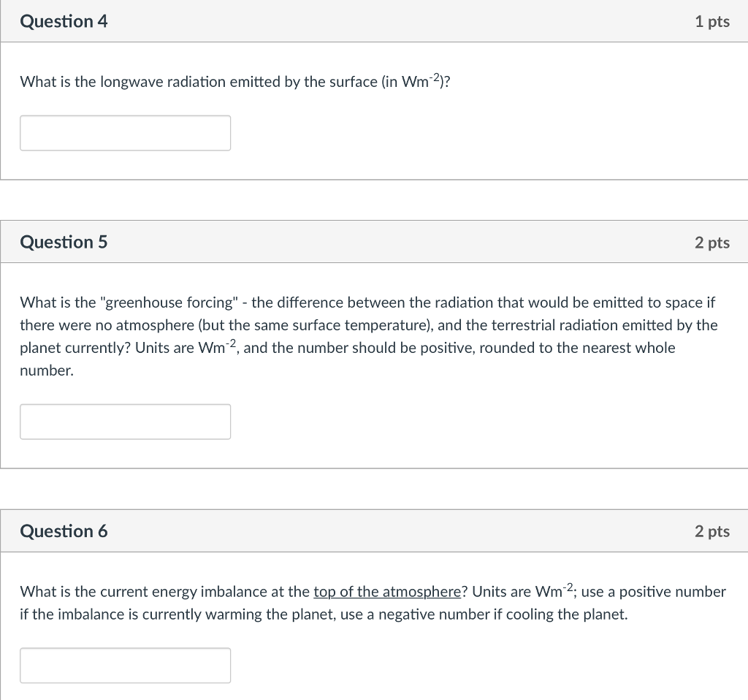This screenshot has width=748, height=700.
Task: Select the "2 pts" label on Question 5
Action: 712,243
